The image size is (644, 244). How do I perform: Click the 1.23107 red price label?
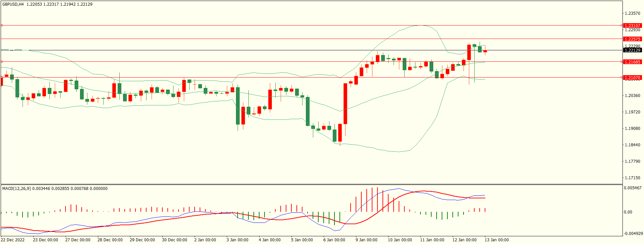click(632, 26)
